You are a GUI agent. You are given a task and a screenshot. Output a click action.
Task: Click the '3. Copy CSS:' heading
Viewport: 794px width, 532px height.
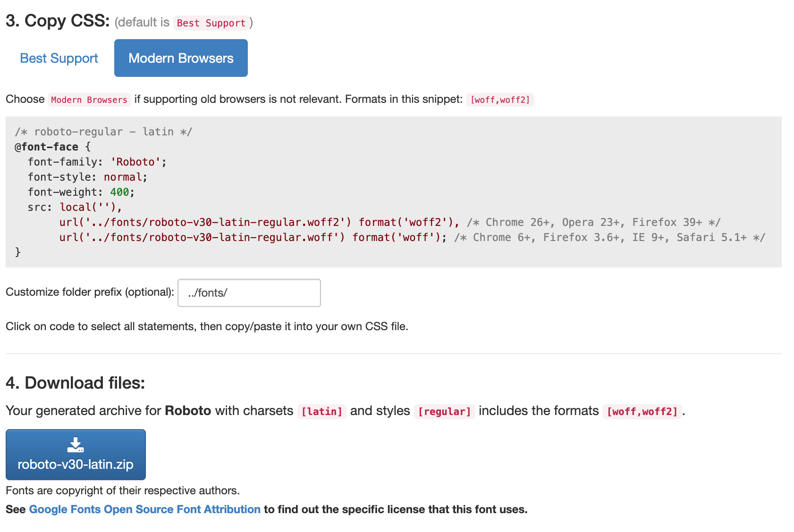click(58, 21)
